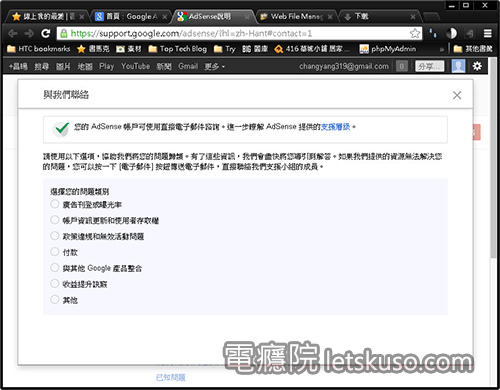Screen dimensions: 500x390
Task: Click the changyang319@gmail.com account email
Action: pos(344,66)
